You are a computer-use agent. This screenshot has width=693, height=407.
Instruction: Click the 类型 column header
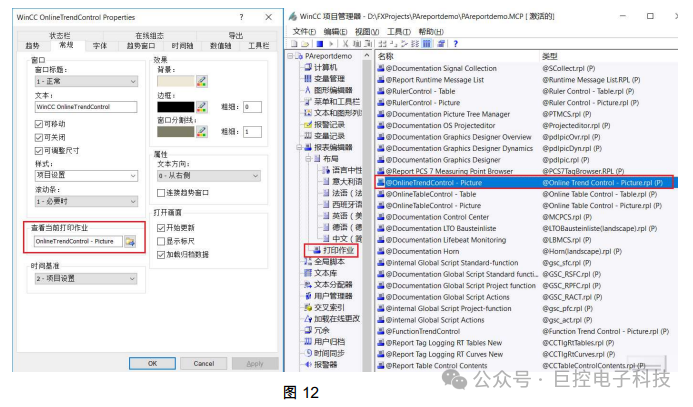point(608,56)
